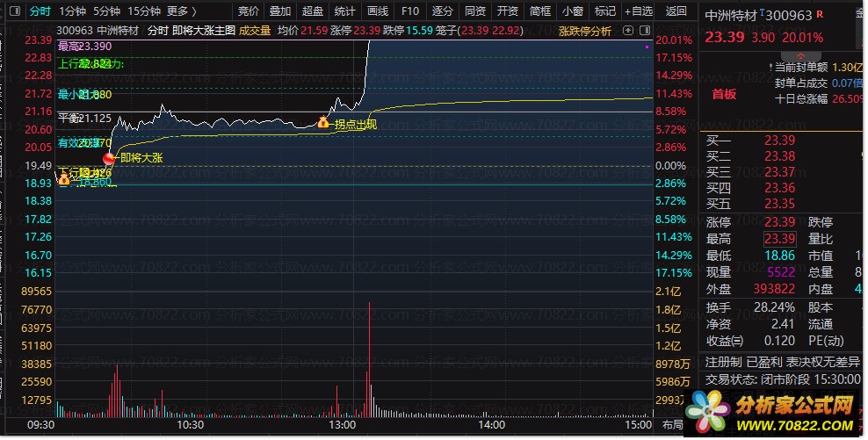Viewport: 868px width, 440px height.
Task: Click the 300963 中洲特材 chart title
Action: click(x=98, y=31)
